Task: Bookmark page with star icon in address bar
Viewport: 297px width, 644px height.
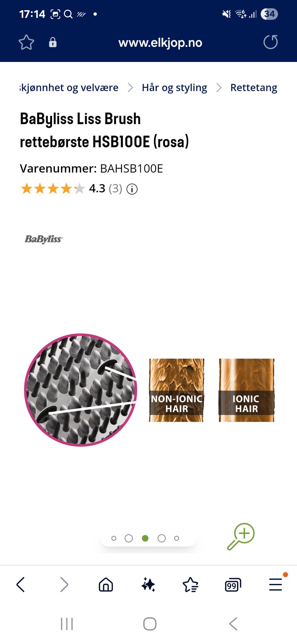Action: (x=26, y=42)
